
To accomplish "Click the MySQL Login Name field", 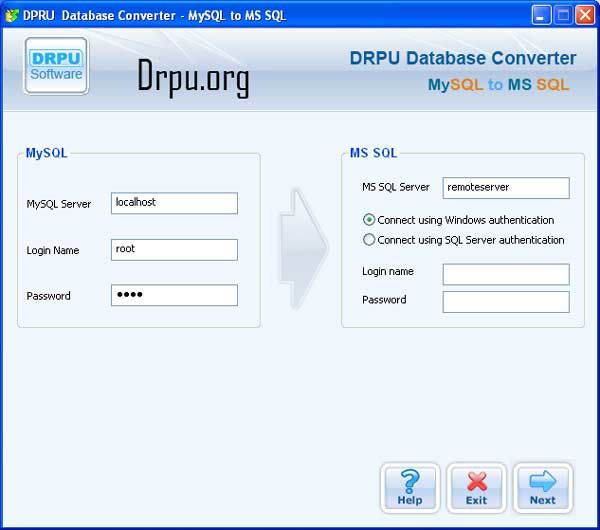I will coord(174,249).
